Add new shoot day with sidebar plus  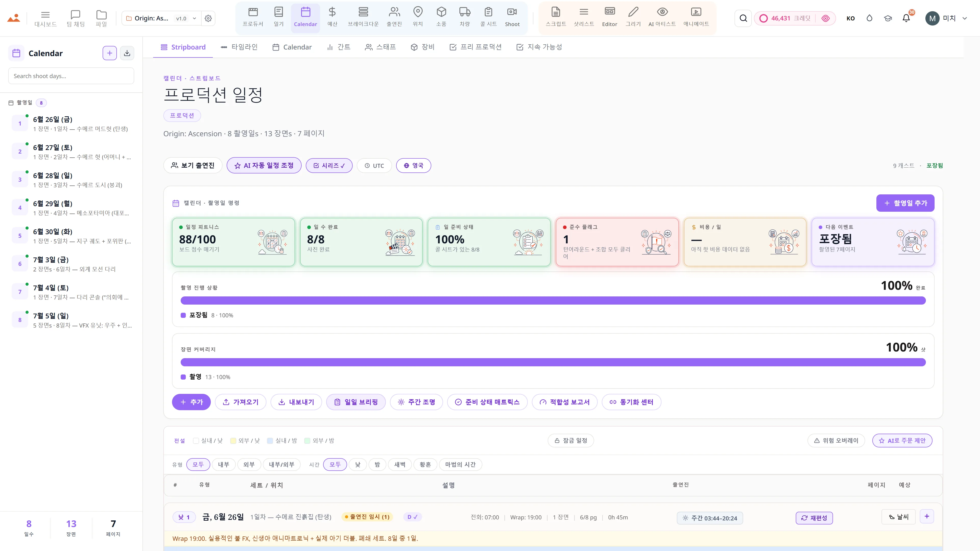point(109,53)
